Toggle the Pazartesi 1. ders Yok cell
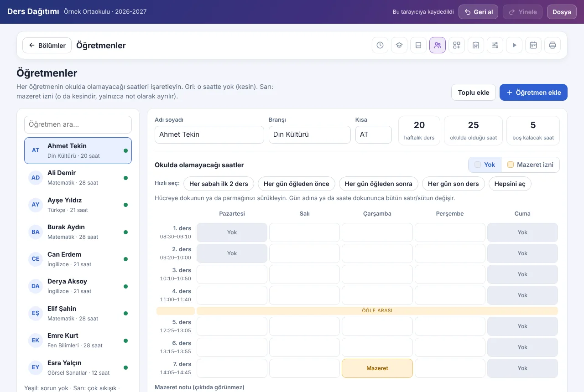Screen dimensions: 584x392 pyautogui.click(x=232, y=232)
